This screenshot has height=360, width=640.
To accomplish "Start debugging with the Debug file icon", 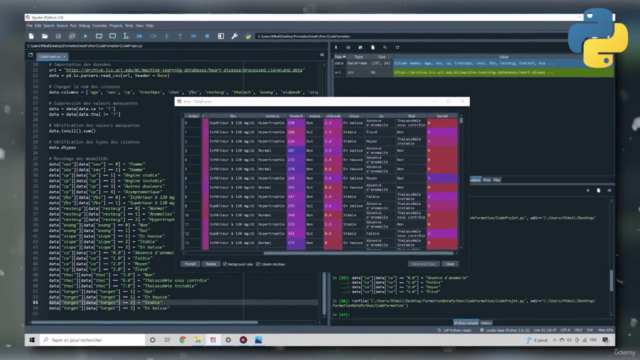I will coord(139,36).
